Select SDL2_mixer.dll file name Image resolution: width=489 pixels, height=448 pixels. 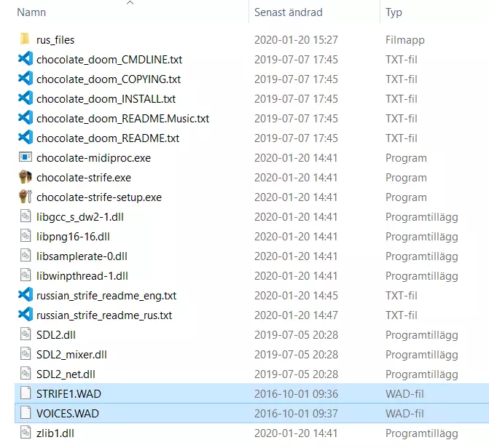(x=71, y=354)
